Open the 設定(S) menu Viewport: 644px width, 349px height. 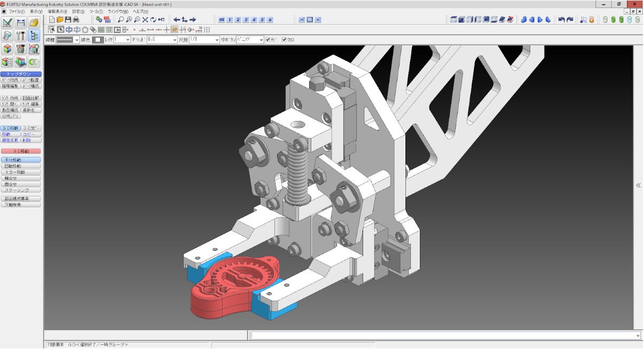tap(78, 11)
